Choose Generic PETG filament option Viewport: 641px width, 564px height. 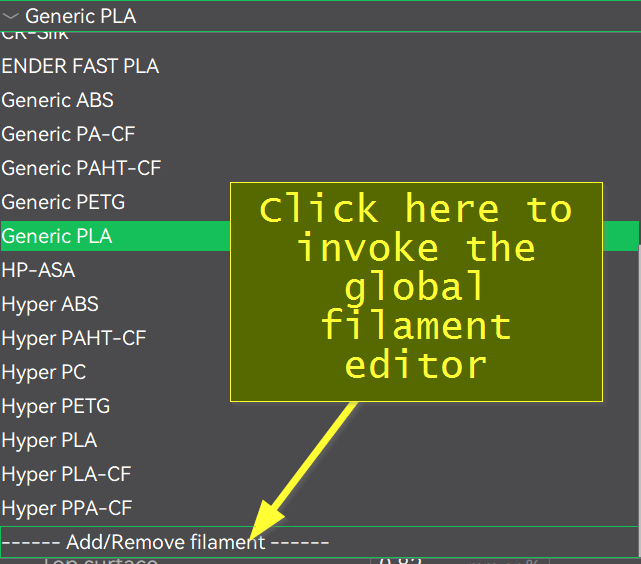click(63, 202)
